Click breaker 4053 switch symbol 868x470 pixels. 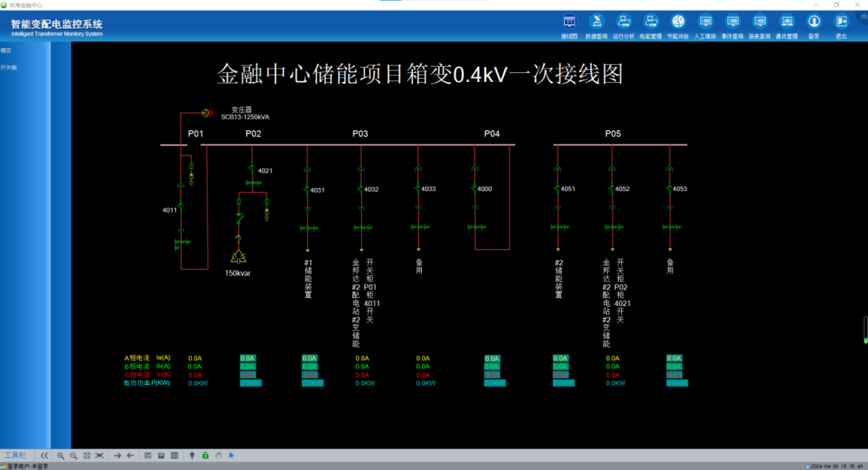pyautogui.click(x=669, y=190)
